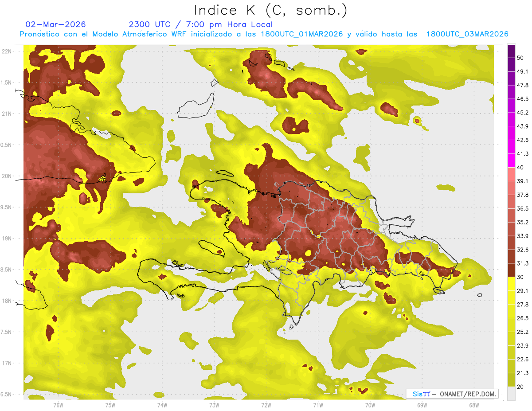Image resolution: width=532 pixels, height=411 pixels.
Task: Click the legend value "23.9"
Action: tap(523, 346)
